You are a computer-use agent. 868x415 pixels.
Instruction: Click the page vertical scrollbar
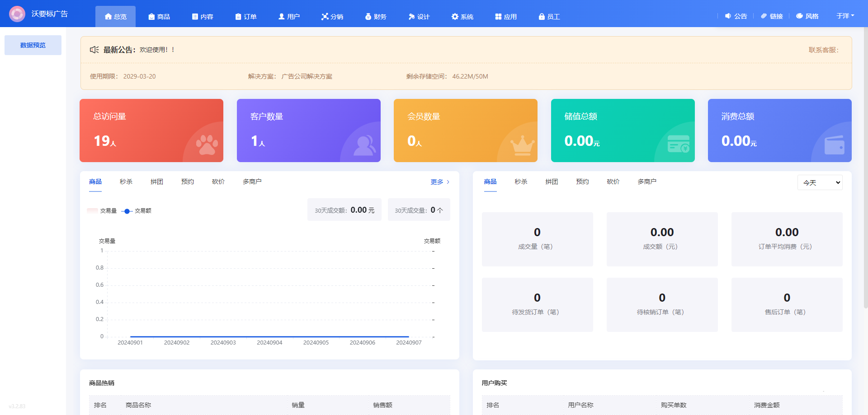865,168
